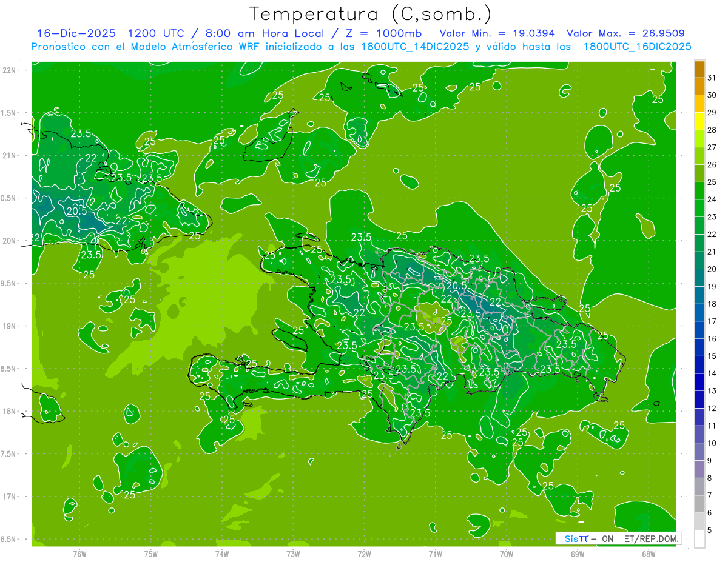
Task: Click the 11 label on the color scale
Action: click(712, 426)
